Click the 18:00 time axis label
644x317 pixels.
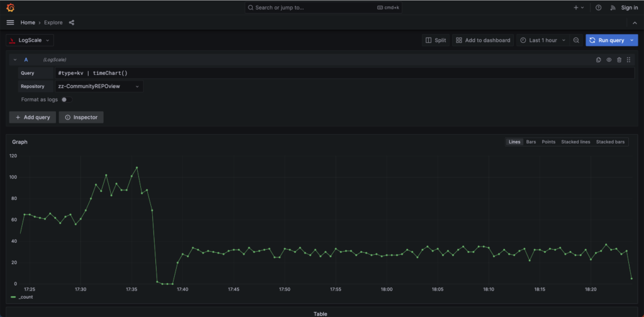point(387,289)
